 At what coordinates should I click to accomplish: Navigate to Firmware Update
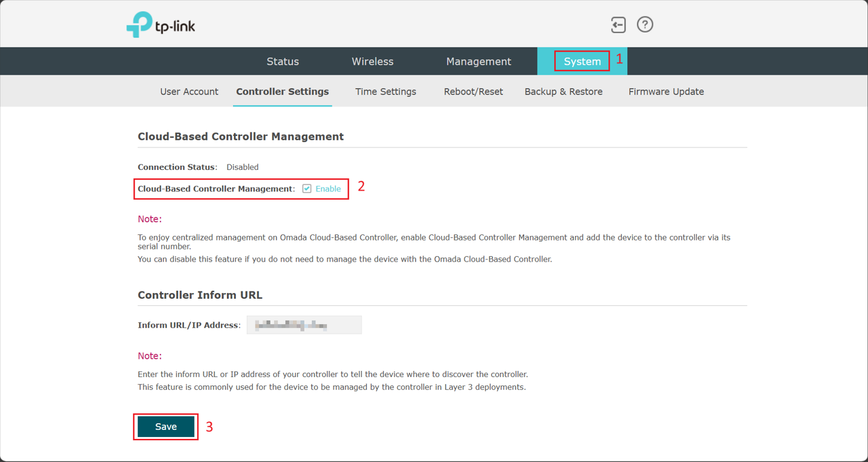tap(666, 92)
